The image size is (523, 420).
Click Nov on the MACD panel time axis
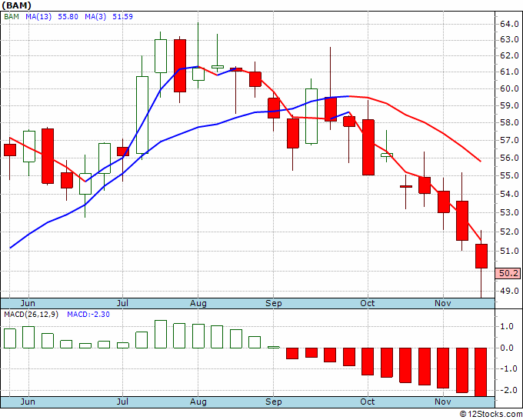(443, 402)
